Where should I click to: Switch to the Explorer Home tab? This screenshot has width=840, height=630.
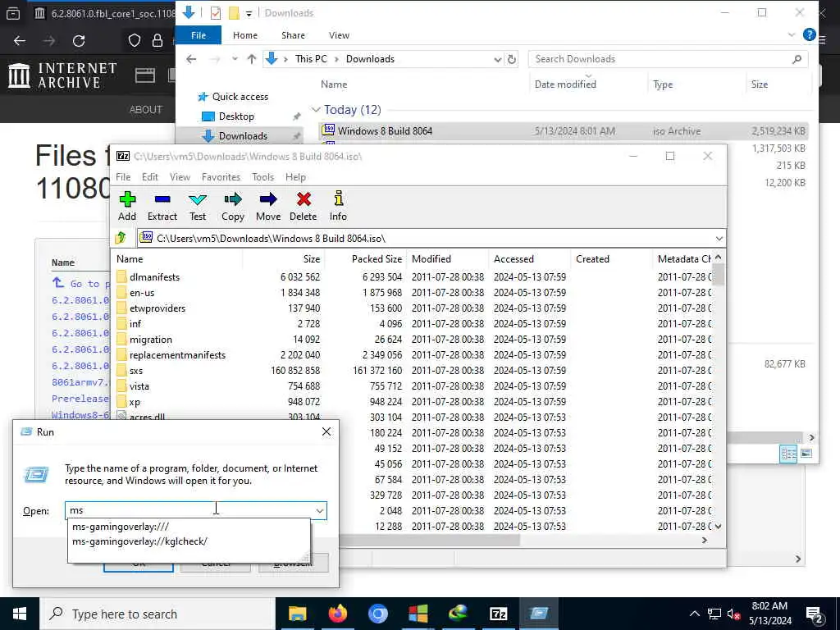[245, 34]
